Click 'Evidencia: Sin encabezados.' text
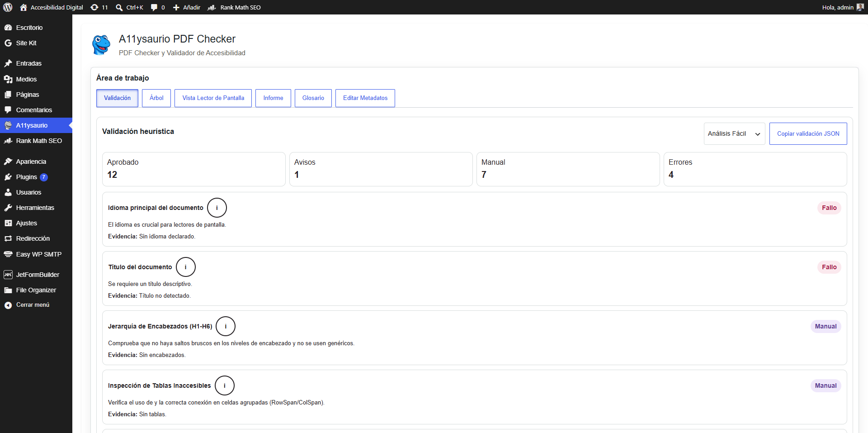 click(x=147, y=355)
